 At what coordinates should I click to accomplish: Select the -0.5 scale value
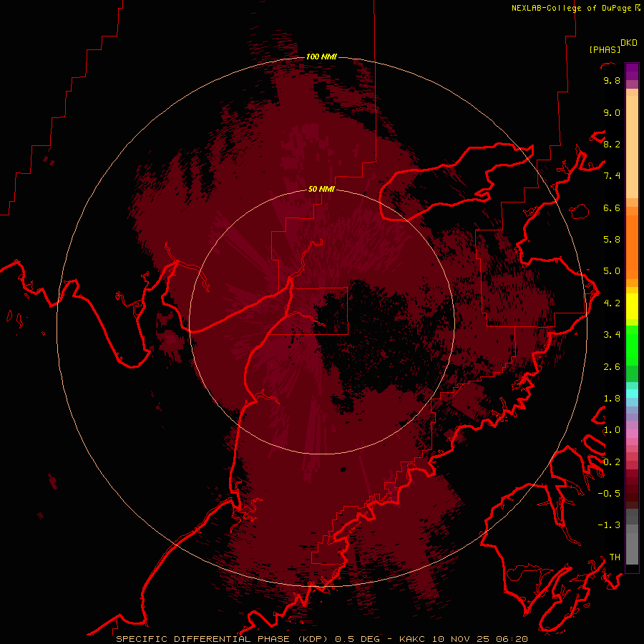point(609,494)
